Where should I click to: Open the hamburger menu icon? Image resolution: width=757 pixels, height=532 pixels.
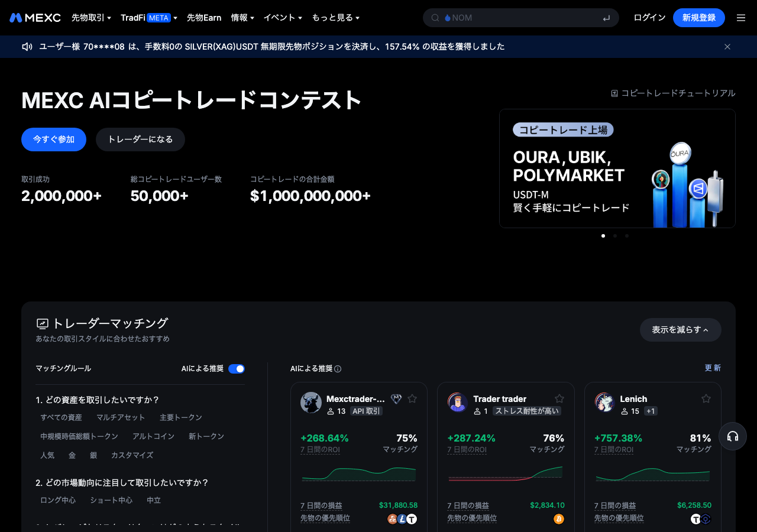coord(741,18)
